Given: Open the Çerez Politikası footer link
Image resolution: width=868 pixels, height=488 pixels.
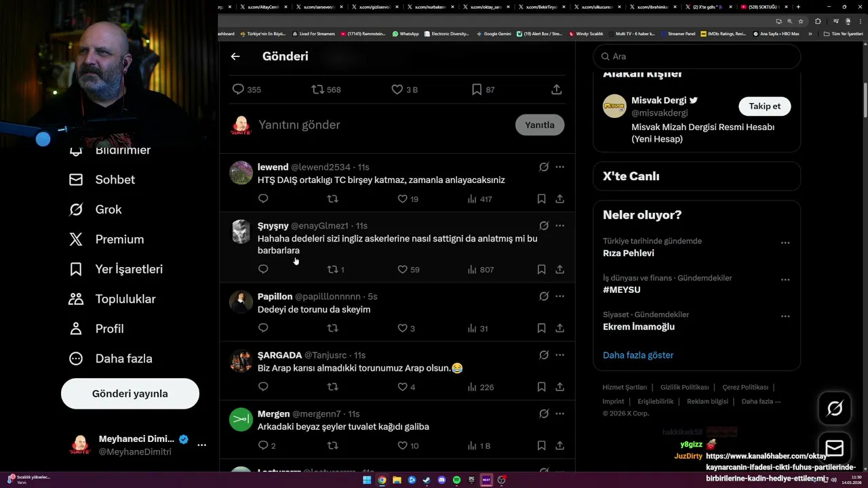Looking at the screenshot, I should 745,388.
